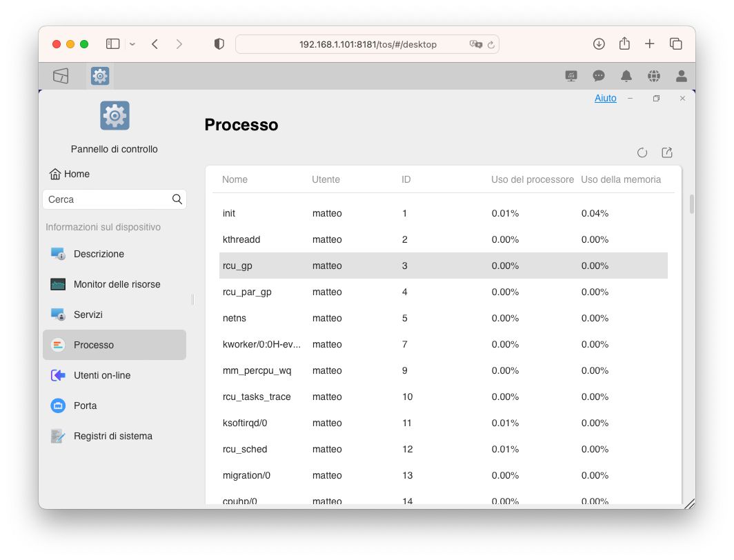Expand Safari sidebar options chevron
734x560 pixels.
pyautogui.click(x=132, y=44)
